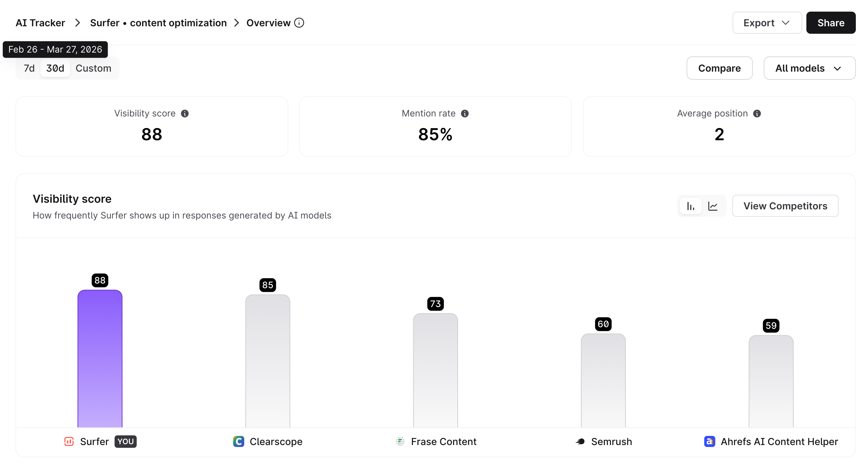The height and width of the screenshot is (468, 868).
Task: Expand the All models dropdown
Action: [809, 68]
